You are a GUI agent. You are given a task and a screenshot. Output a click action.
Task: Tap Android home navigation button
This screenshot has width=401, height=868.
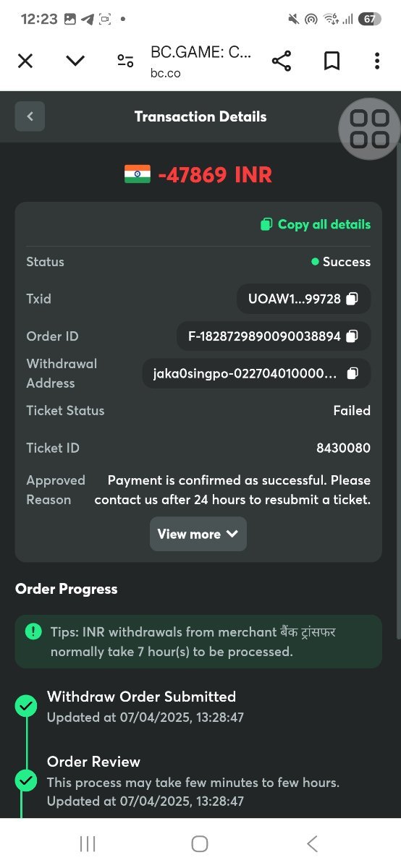(200, 843)
